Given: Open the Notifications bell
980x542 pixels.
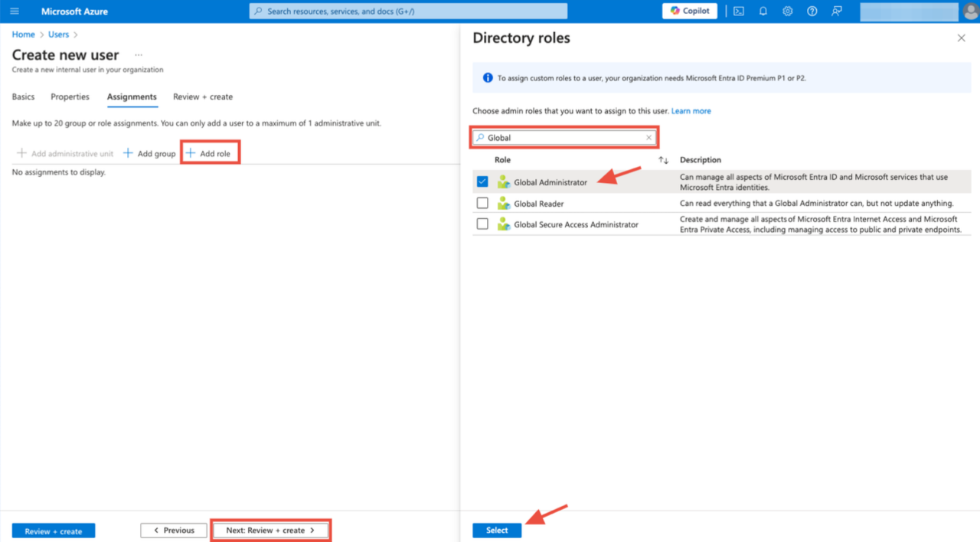Looking at the screenshot, I should tap(763, 11).
